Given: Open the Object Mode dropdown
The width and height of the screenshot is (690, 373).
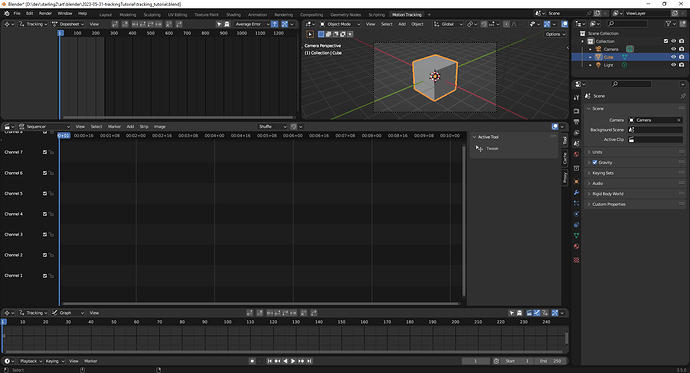Looking at the screenshot, I should 340,24.
